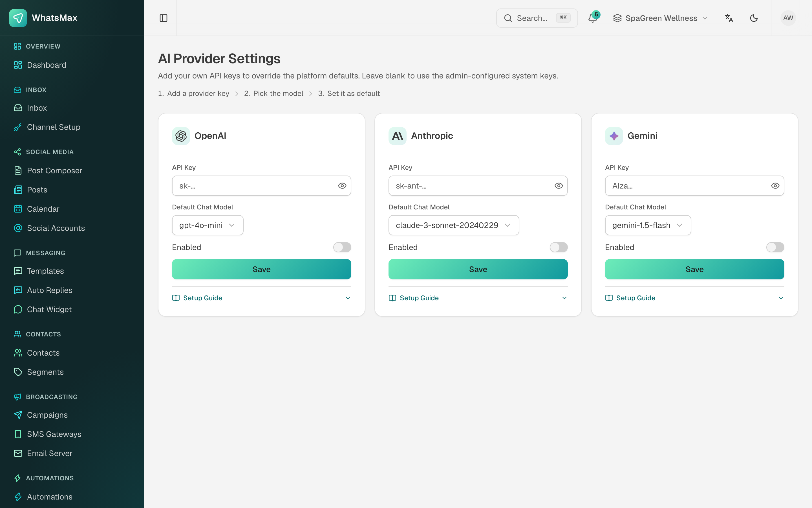
Task: Click the Gemini sparkle logo icon
Action: pos(614,136)
